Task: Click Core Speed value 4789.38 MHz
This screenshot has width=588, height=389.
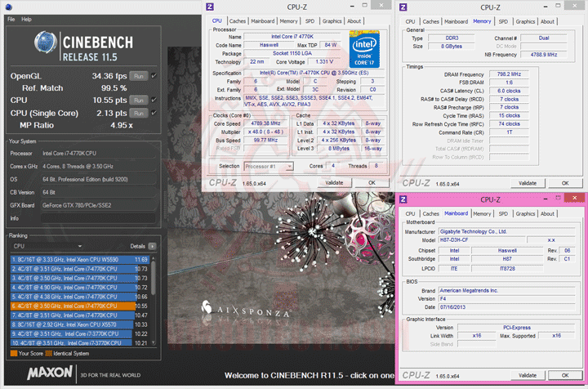Action: (266, 123)
